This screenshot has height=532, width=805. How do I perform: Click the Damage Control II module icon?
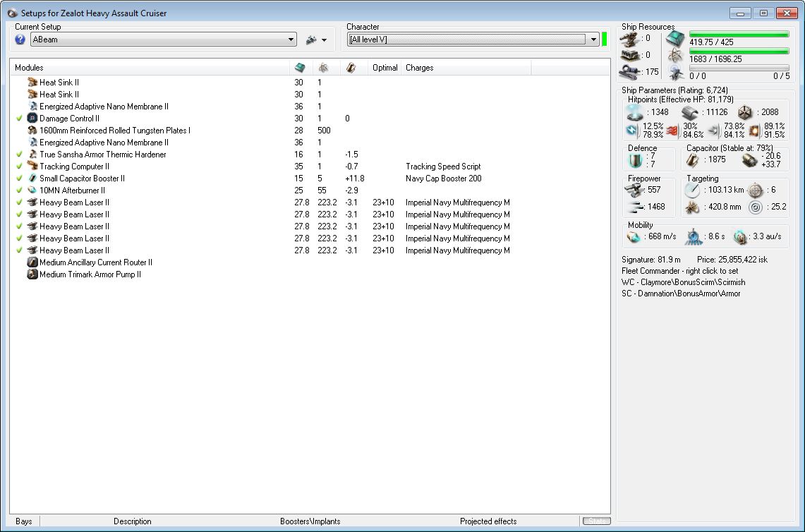(x=32, y=118)
